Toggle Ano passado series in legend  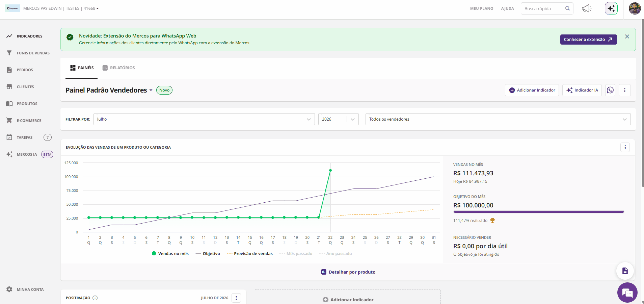pyautogui.click(x=336, y=254)
